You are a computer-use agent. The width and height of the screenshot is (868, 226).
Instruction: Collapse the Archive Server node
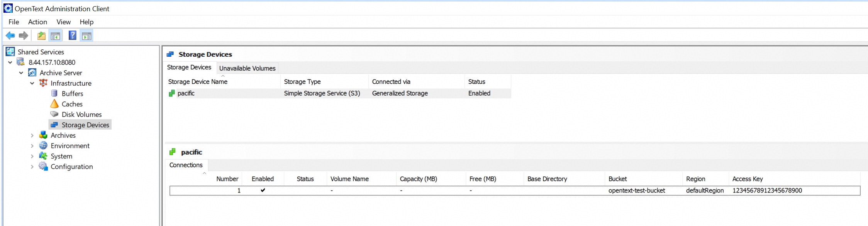[x=21, y=73]
